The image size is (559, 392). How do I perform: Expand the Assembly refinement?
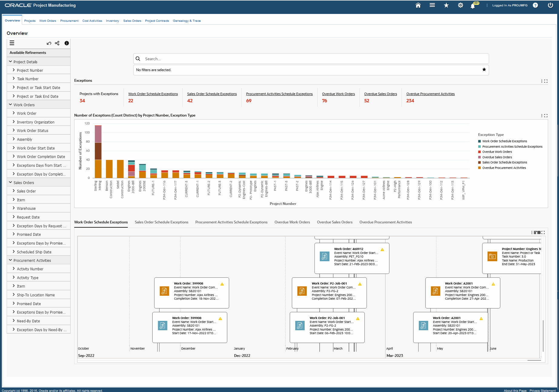point(14,139)
